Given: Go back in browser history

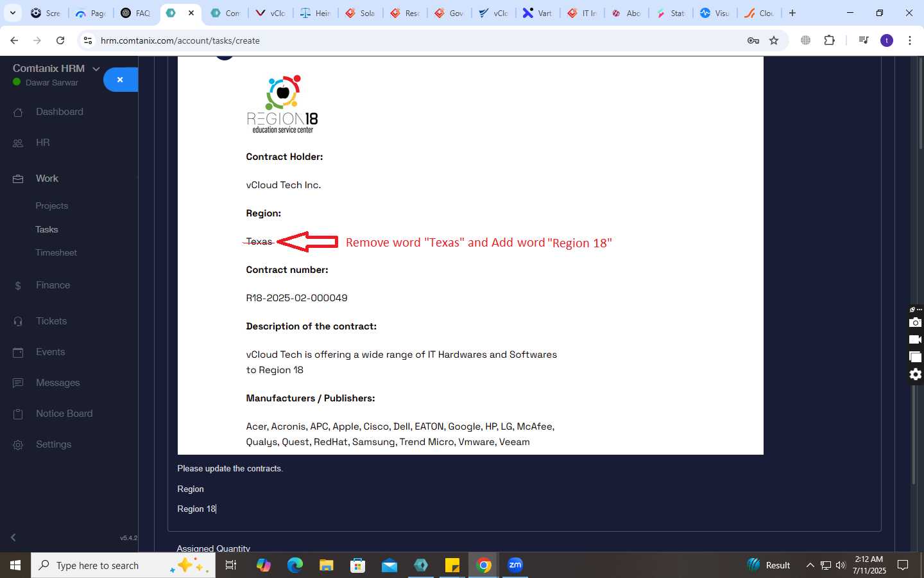Looking at the screenshot, I should pos(14,40).
